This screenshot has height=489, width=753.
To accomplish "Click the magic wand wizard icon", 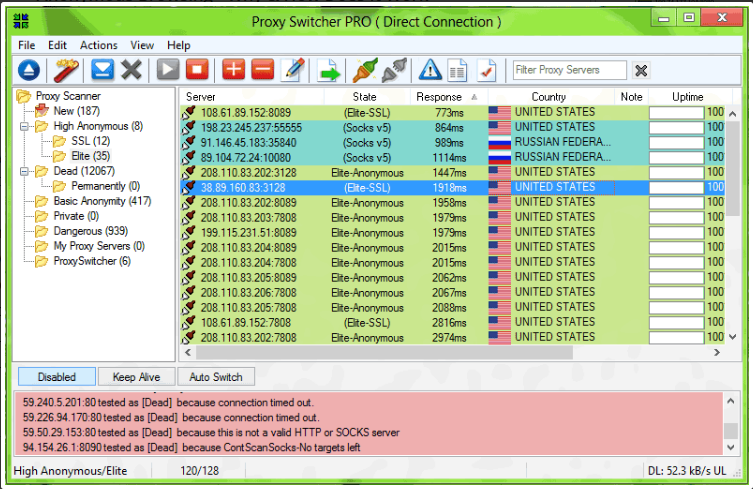I will pyautogui.click(x=66, y=70).
